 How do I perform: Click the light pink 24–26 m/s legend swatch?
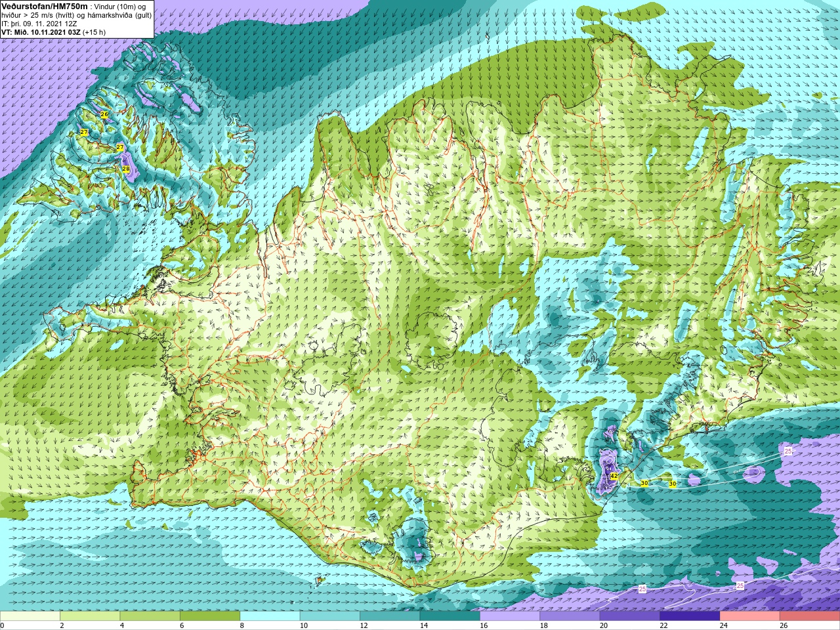coord(750,616)
